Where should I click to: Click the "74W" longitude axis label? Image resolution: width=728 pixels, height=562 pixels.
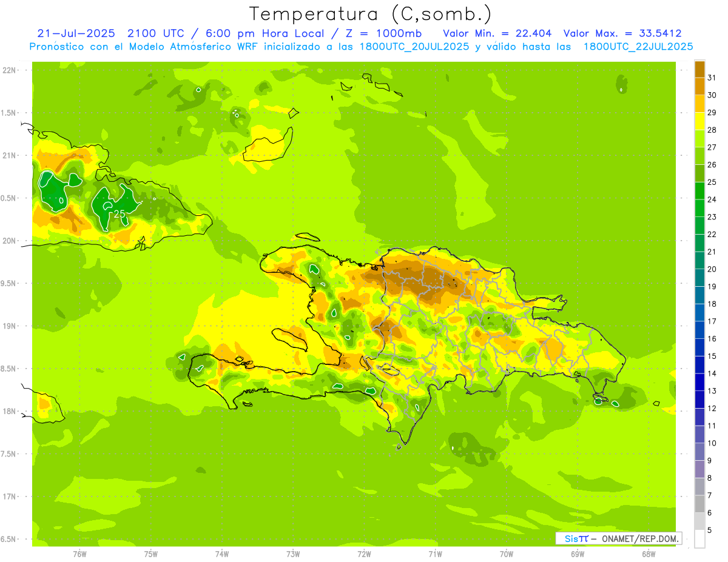click(221, 554)
